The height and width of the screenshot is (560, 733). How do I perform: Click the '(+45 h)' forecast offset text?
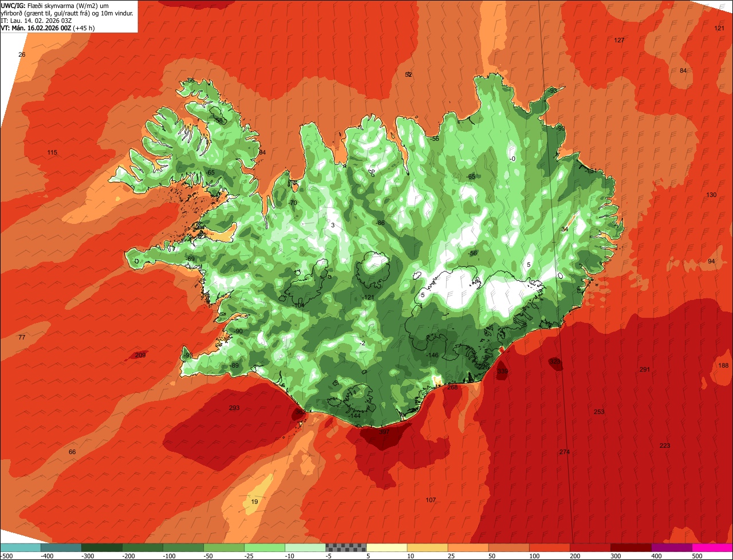84,28
